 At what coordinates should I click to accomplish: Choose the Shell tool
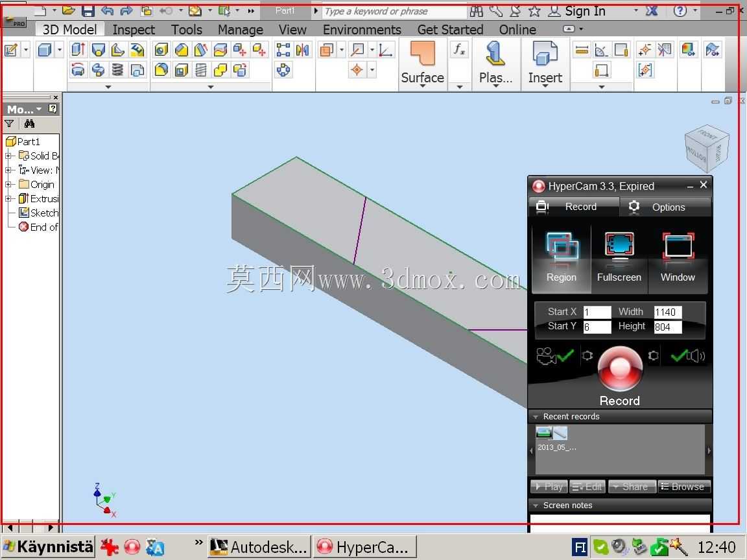(x=181, y=70)
